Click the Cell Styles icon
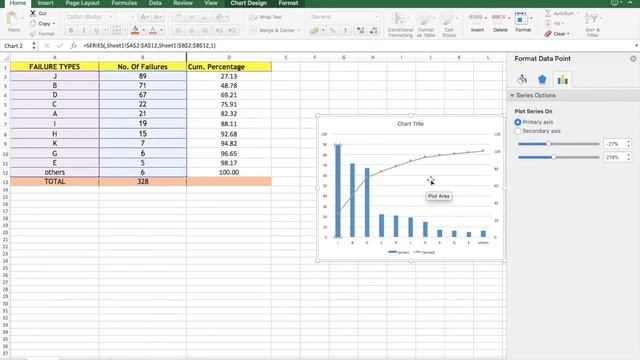This screenshot has height=360, width=640. [448, 20]
